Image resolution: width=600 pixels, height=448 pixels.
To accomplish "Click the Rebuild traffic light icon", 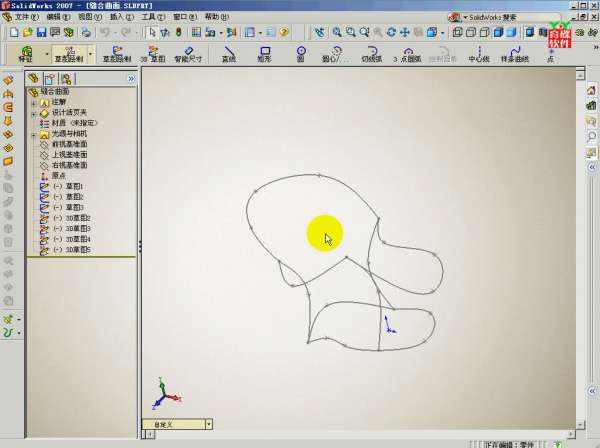I will pos(178,33).
